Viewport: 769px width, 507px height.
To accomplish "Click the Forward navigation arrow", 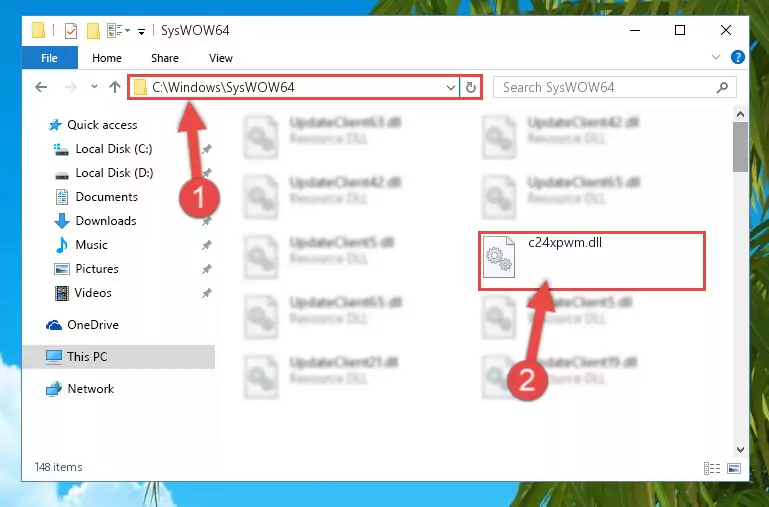I will coord(71,87).
